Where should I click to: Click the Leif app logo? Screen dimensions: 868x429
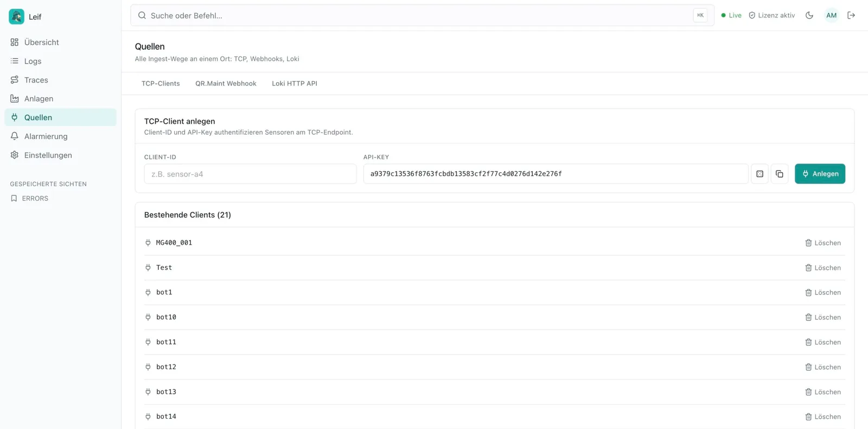[16, 16]
